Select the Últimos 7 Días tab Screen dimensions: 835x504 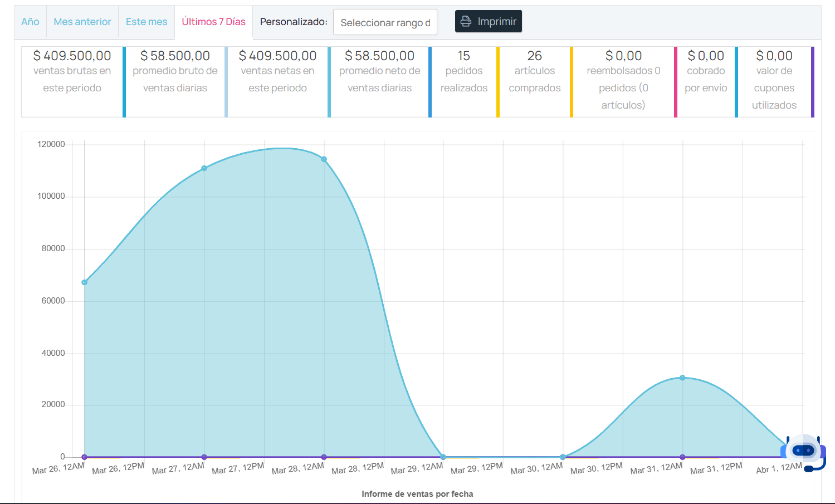(213, 22)
